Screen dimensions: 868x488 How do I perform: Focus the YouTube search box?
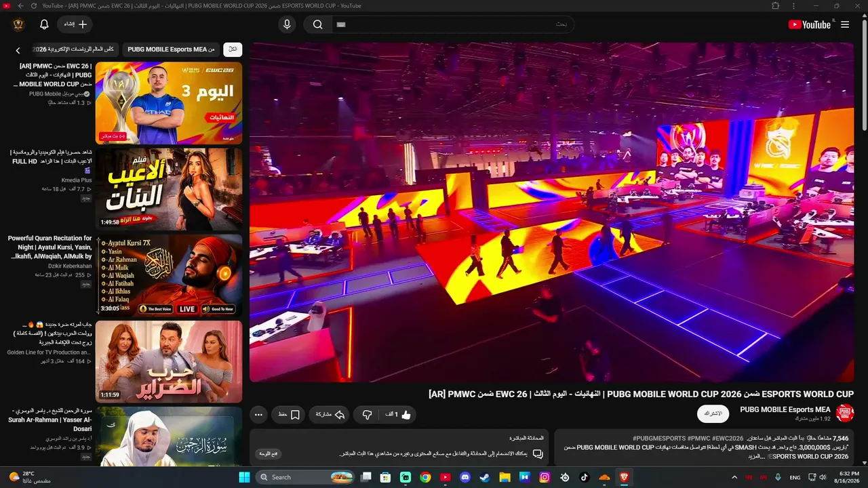coord(452,24)
